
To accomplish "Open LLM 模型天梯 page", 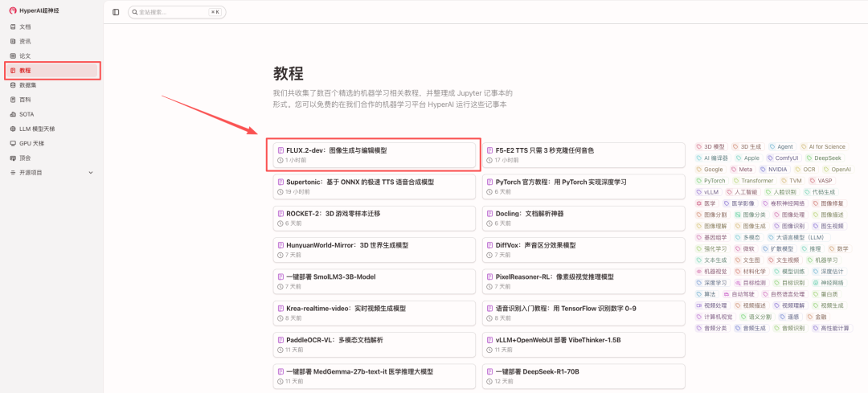I will click(51, 129).
